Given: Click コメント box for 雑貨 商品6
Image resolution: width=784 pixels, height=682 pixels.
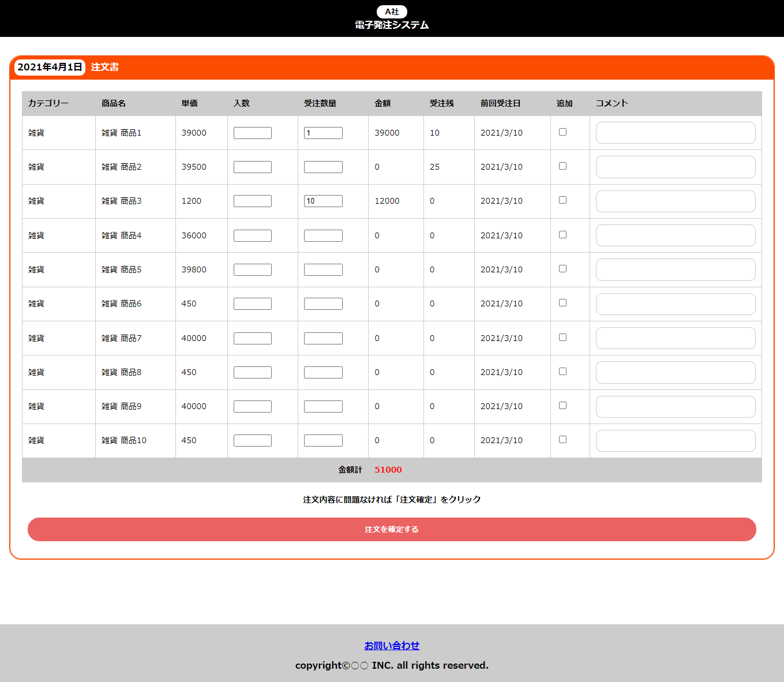Looking at the screenshot, I should (676, 304).
